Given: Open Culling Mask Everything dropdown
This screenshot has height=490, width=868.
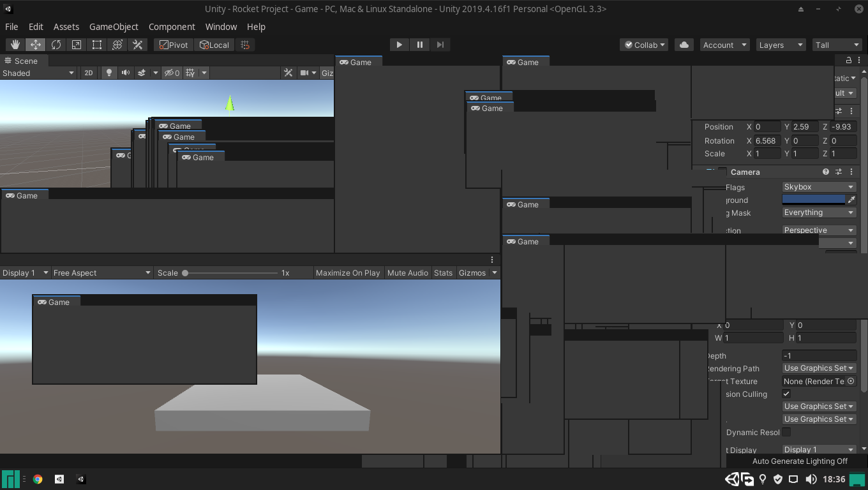Looking at the screenshot, I should [819, 212].
